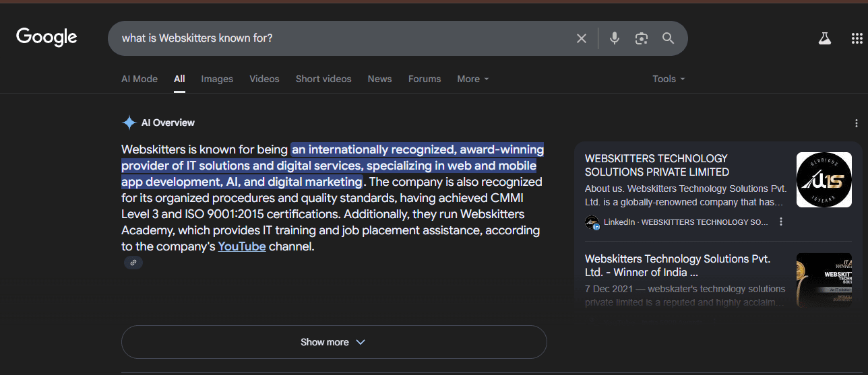Focus the search query input field
Image resolution: width=868 pixels, height=375 pixels.
click(x=344, y=38)
